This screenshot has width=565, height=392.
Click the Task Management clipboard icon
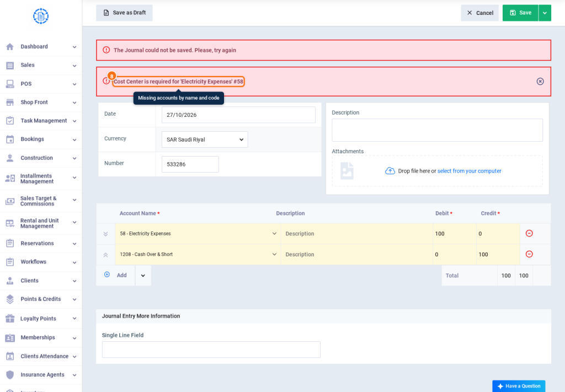point(10,121)
